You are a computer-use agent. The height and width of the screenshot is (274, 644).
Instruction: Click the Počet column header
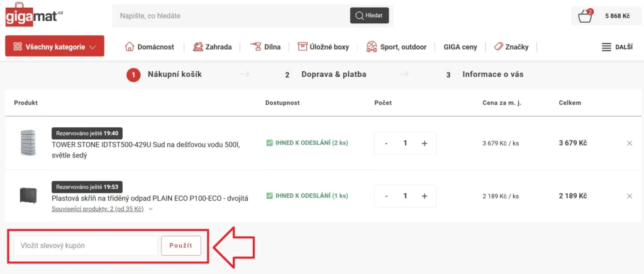(x=383, y=103)
